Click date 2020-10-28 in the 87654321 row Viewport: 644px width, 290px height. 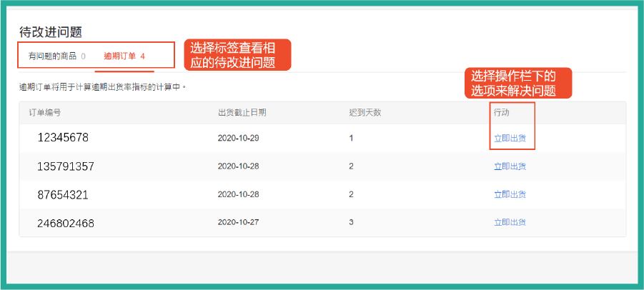[x=238, y=194]
